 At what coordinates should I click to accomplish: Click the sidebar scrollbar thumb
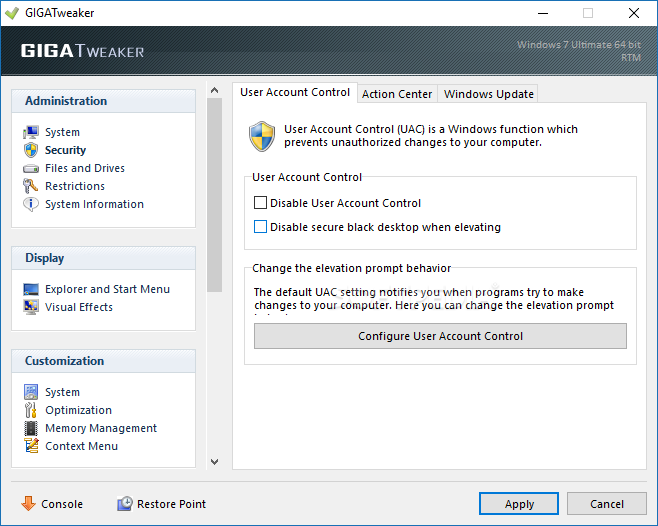coord(214,194)
